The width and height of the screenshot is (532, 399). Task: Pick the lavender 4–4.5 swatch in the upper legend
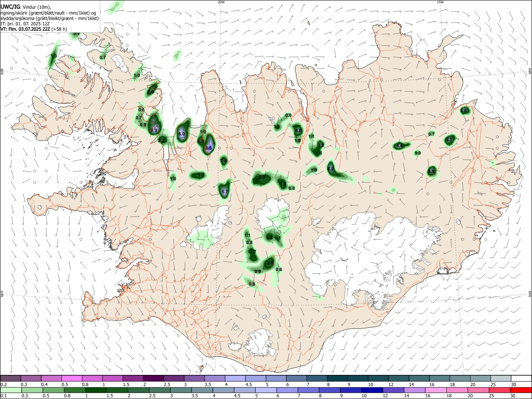235,378
